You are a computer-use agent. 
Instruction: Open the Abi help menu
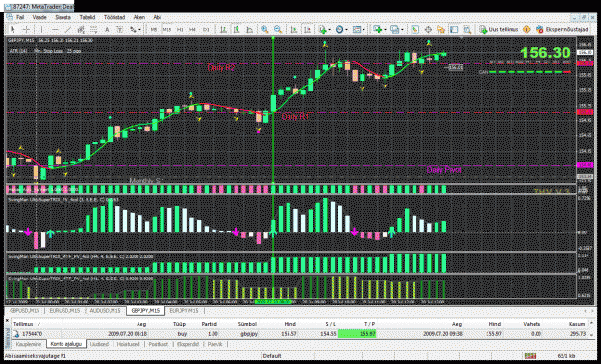(157, 17)
